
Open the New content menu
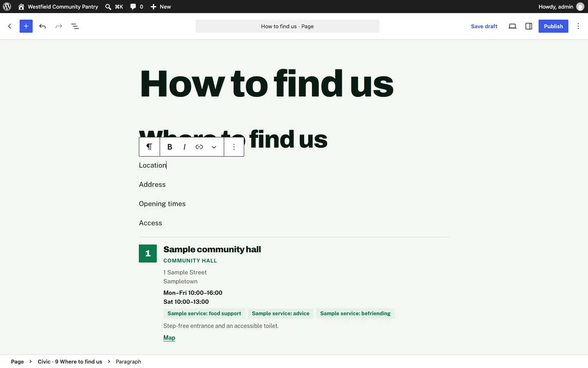(161, 7)
